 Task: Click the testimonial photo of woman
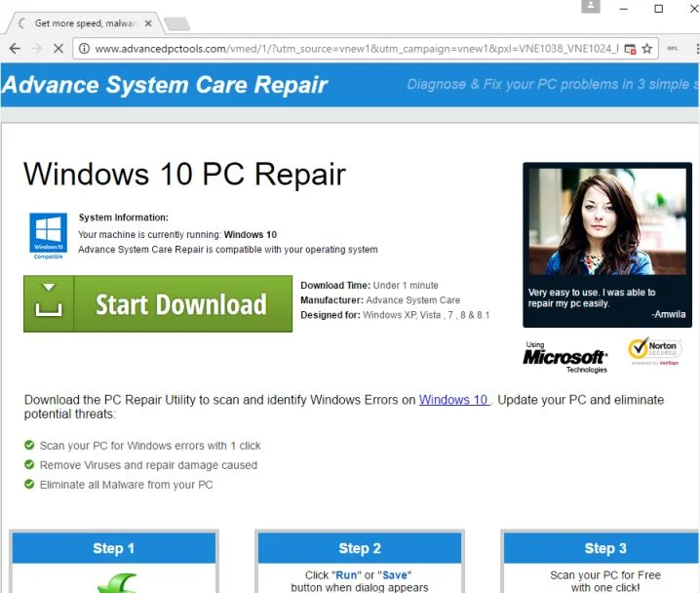tap(607, 221)
